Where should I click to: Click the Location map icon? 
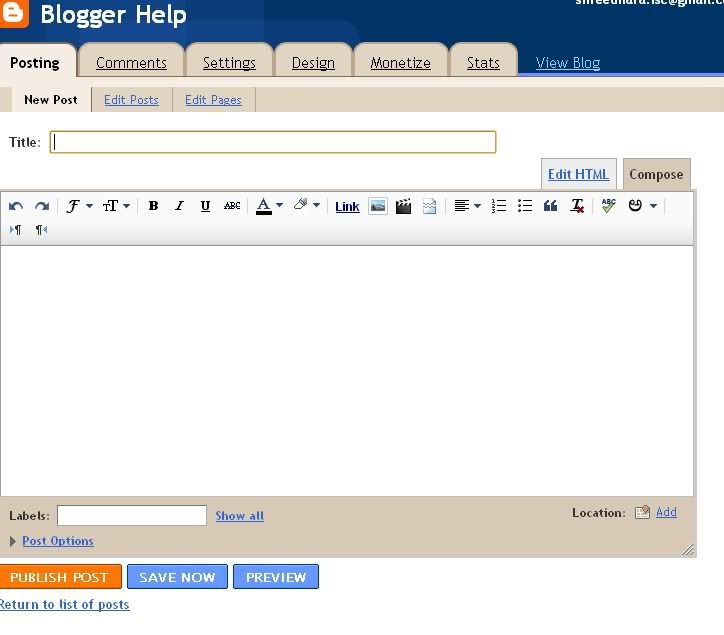pos(642,512)
